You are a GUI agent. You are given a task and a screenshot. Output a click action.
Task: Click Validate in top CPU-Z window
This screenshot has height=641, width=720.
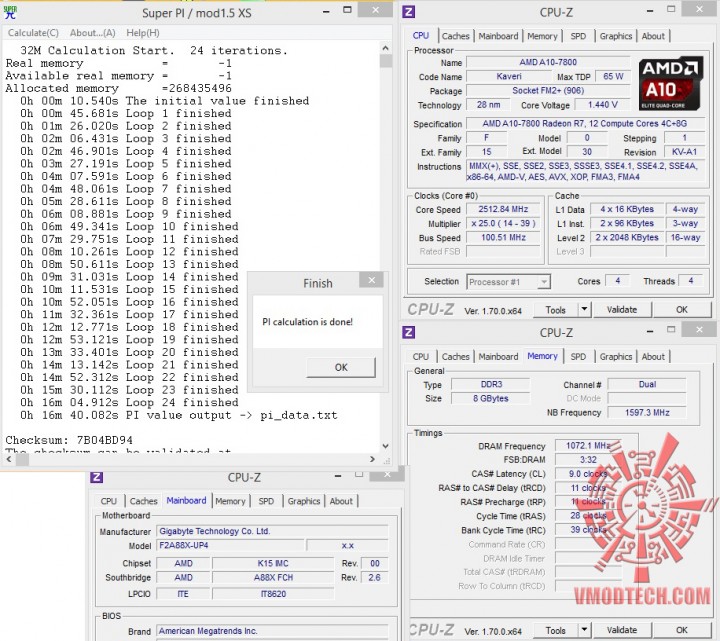click(x=622, y=310)
